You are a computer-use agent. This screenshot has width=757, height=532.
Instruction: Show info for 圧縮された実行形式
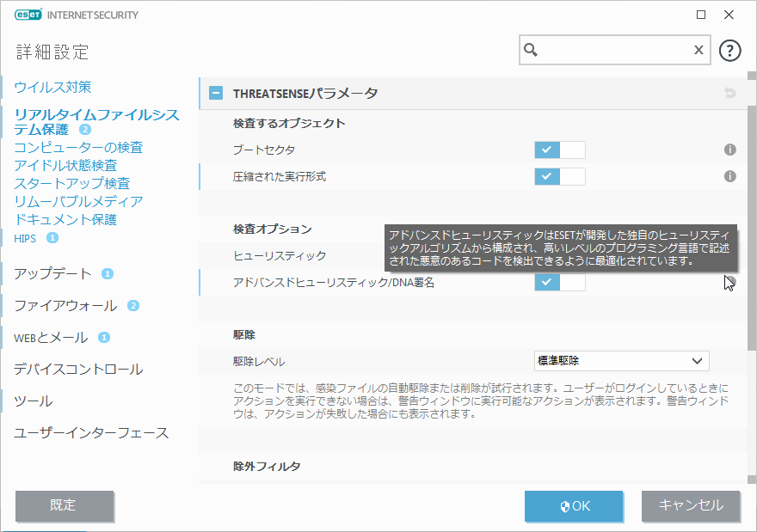coord(729,176)
